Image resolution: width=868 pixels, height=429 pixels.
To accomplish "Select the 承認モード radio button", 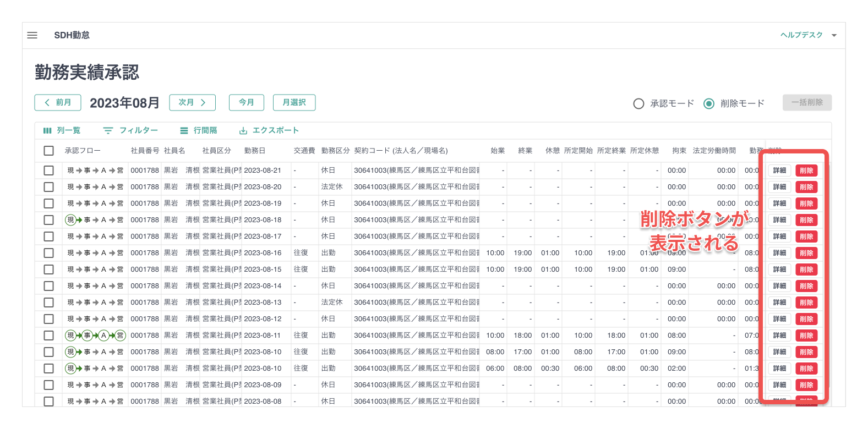I will (638, 103).
